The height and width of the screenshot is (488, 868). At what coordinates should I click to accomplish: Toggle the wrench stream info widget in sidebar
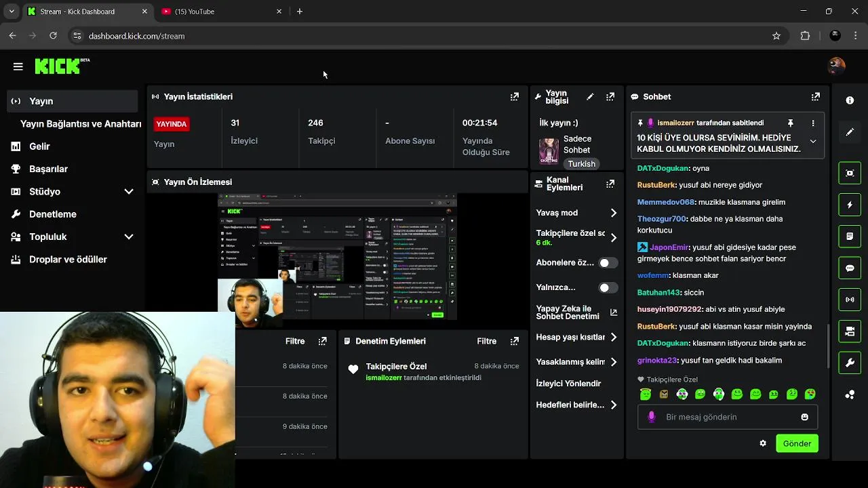click(x=850, y=363)
